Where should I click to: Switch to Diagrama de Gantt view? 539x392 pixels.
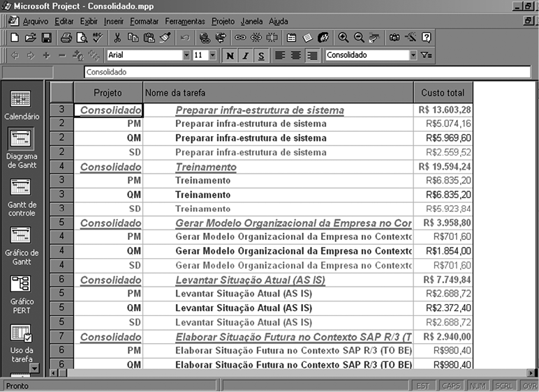pos(22,148)
